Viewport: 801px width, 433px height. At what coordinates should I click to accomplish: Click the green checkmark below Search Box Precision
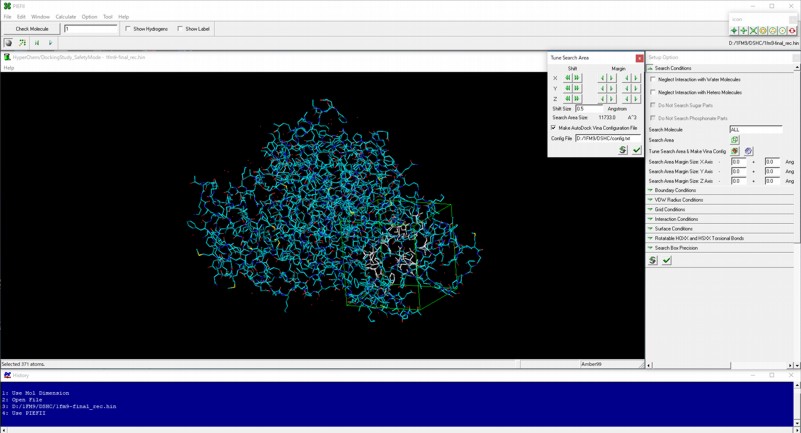coord(667,260)
